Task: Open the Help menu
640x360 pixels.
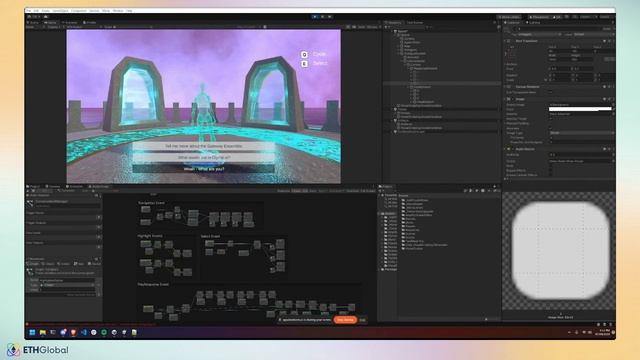Action: click(x=129, y=11)
